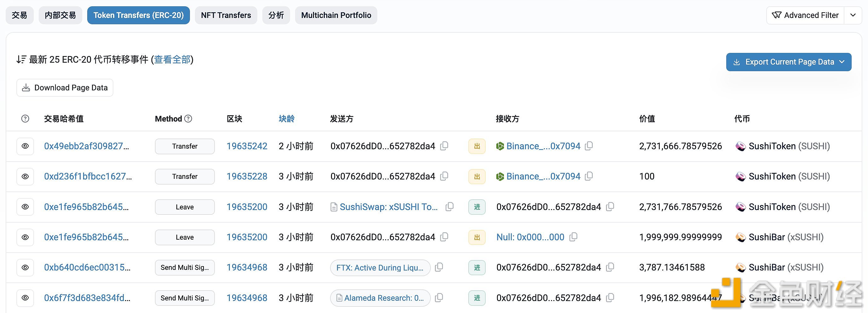Click the 进 badge in SushiSwap row
This screenshot has width=868, height=313.
point(477,207)
